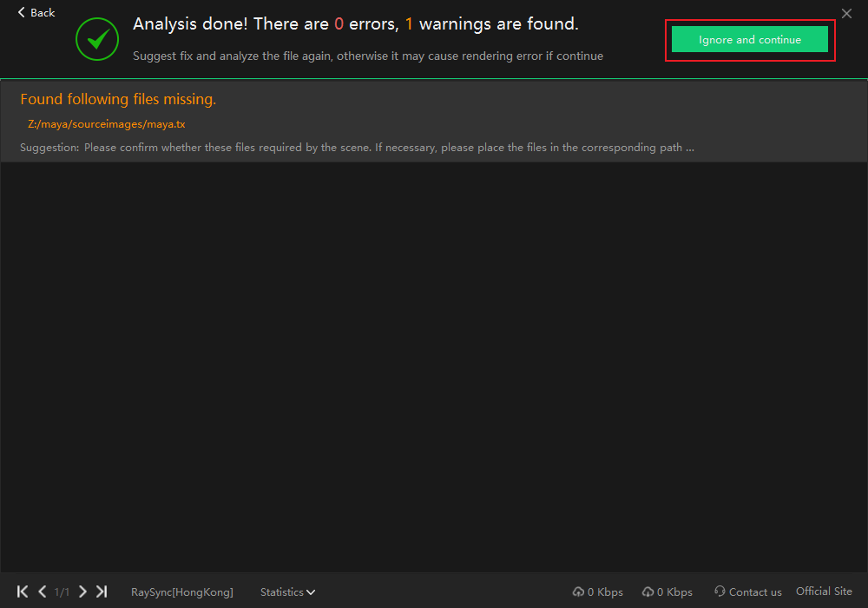Click the missing file path maya.tx
This screenshot has width=868, height=608.
click(106, 124)
